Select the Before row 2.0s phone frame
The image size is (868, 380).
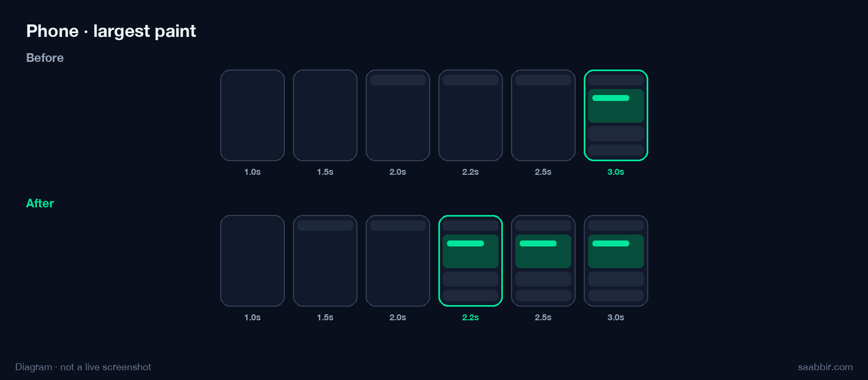point(398,115)
